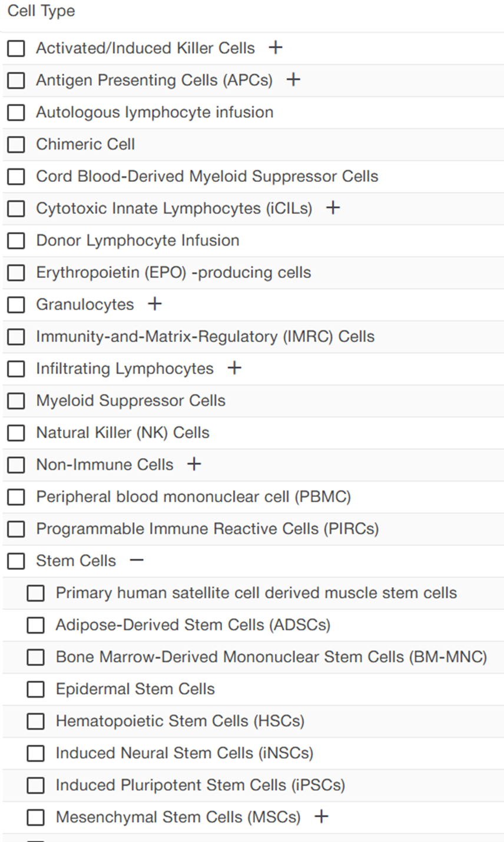Collapse the Stem Cells group
The image size is (504, 842).
(x=137, y=561)
